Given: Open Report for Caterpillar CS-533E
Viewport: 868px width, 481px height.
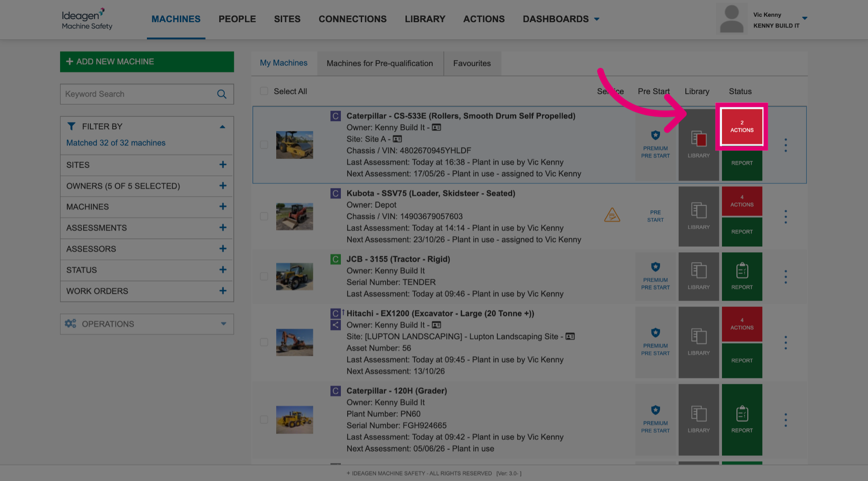Looking at the screenshot, I should point(742,163).
